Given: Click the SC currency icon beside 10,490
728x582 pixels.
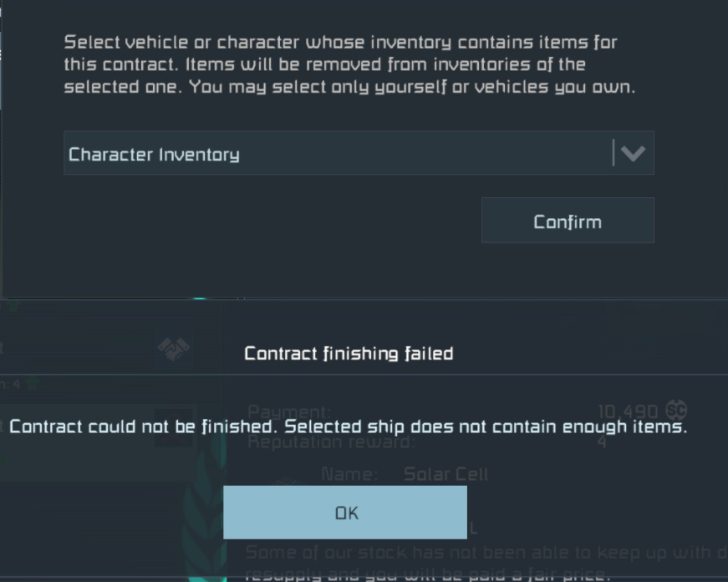Looking at the screenshot, I should [675, 411].
